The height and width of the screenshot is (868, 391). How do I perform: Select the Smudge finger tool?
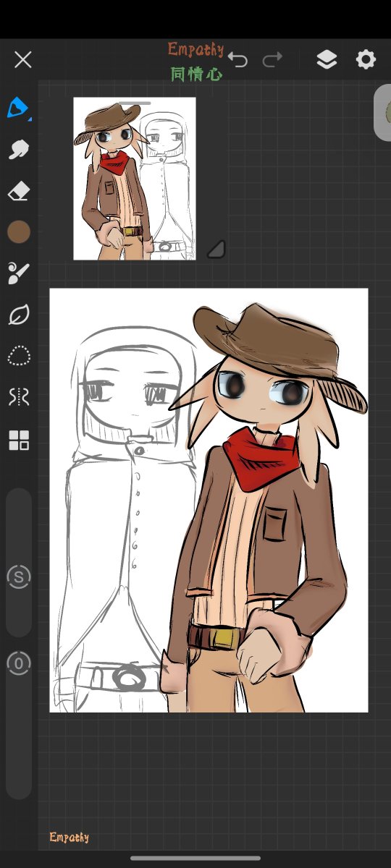tap(19, 150)
